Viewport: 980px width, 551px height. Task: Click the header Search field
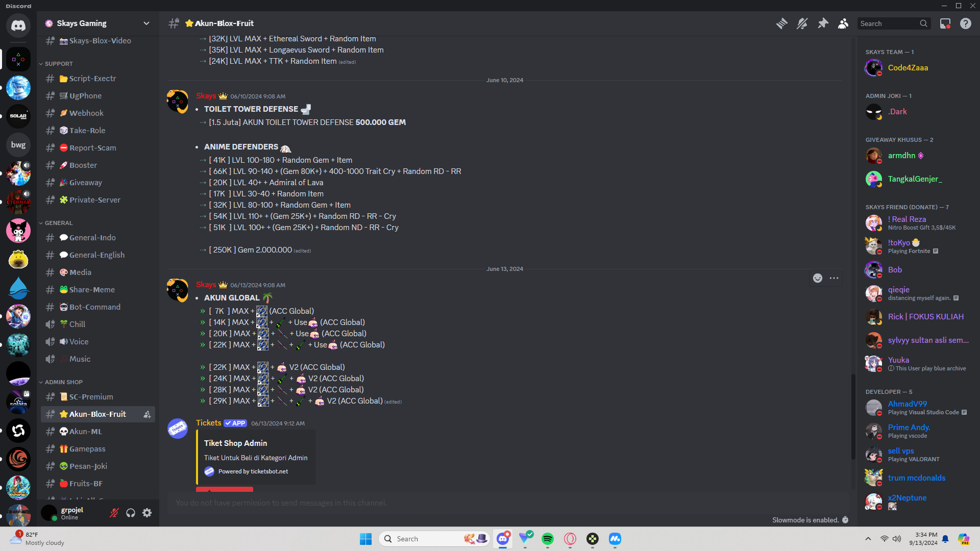click(x=893, y=23)
